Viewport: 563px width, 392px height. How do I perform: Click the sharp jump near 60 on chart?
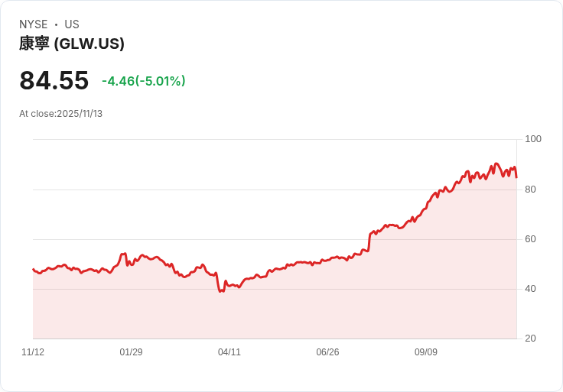pyautogui.click(x=369, y=242)
